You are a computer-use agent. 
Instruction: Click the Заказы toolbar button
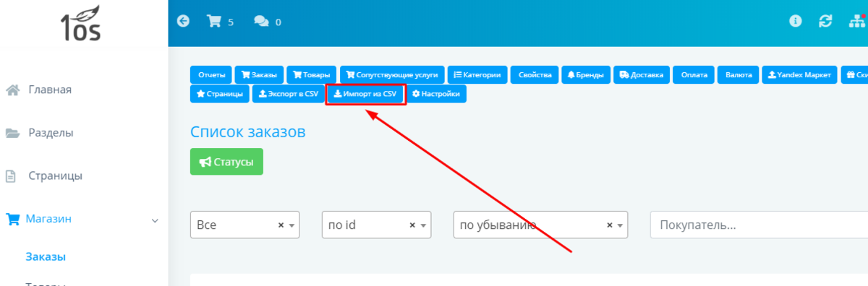pyautogui.click(x=259, y=74)
